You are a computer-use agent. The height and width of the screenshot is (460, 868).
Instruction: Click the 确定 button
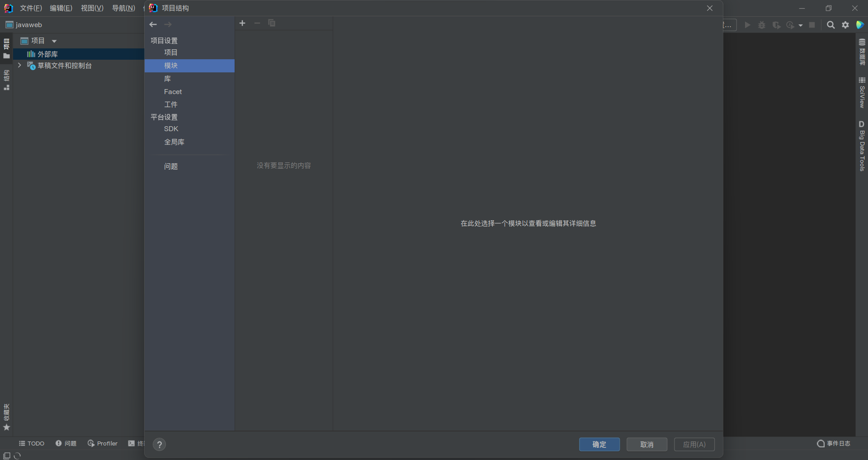[x=599, y=444]
